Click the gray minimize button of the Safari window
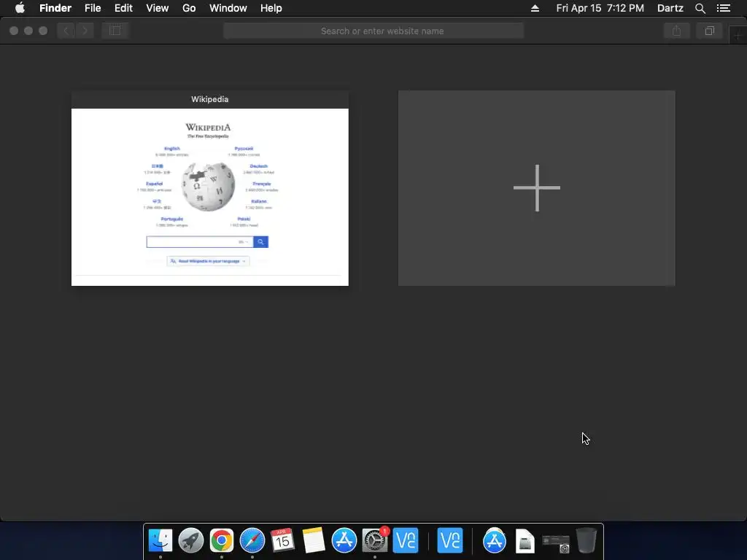Image resolution: width=747 pixels, height=560 pixels. click(28, 31)
